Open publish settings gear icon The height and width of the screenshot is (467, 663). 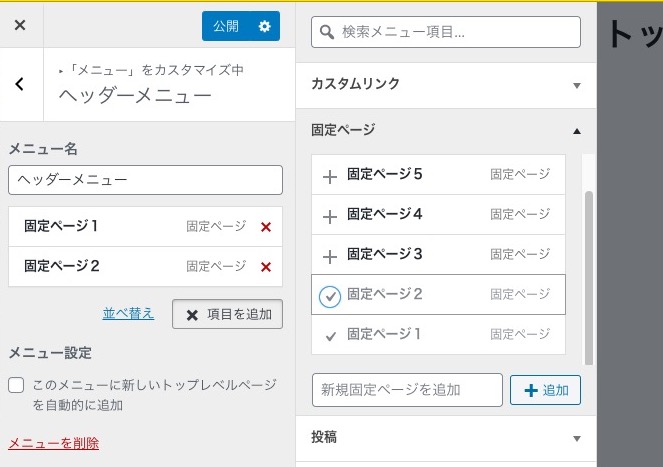(264, 26)
